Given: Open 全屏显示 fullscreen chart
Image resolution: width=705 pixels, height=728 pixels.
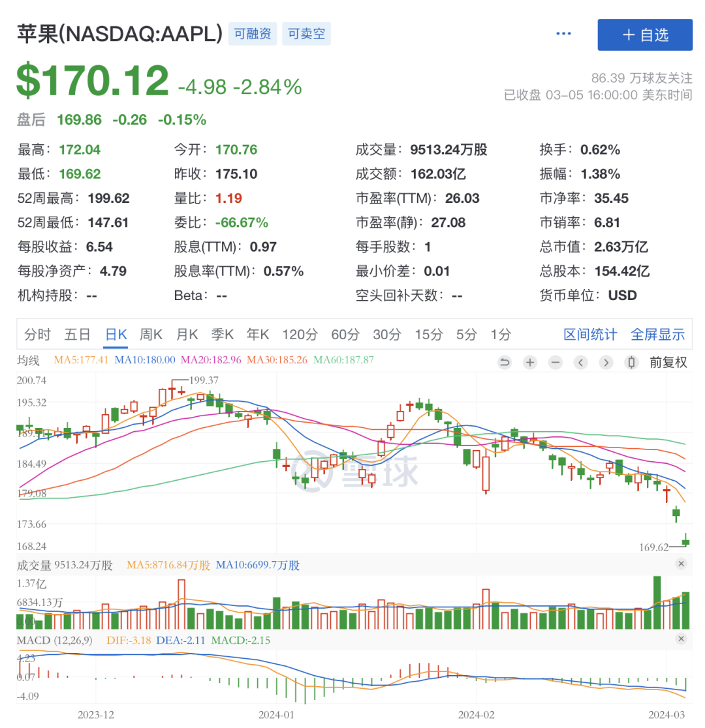Looking at the screenshot, I should tap(657, 334).
